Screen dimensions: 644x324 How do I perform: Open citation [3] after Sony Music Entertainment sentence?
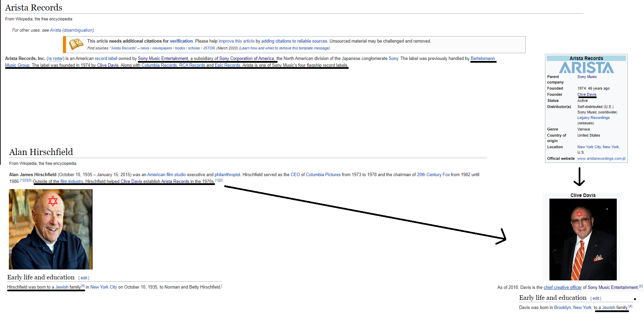click(641, 286)
